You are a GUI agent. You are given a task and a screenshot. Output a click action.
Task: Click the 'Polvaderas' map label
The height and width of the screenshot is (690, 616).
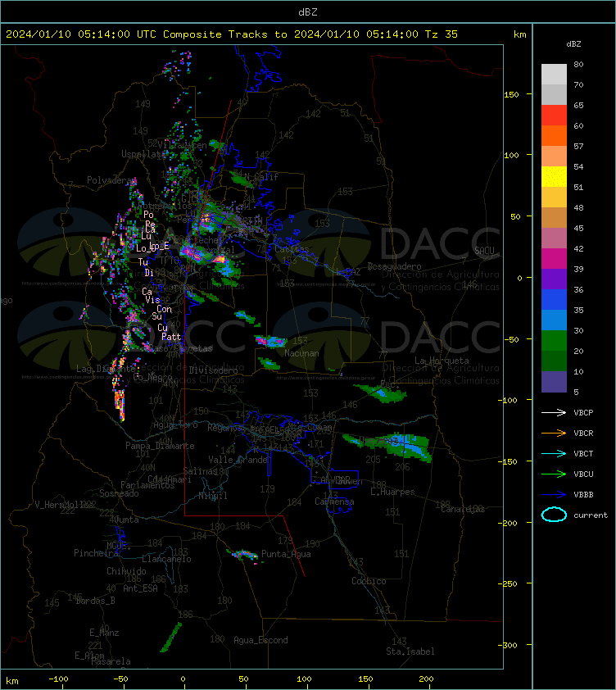[111, 180]
